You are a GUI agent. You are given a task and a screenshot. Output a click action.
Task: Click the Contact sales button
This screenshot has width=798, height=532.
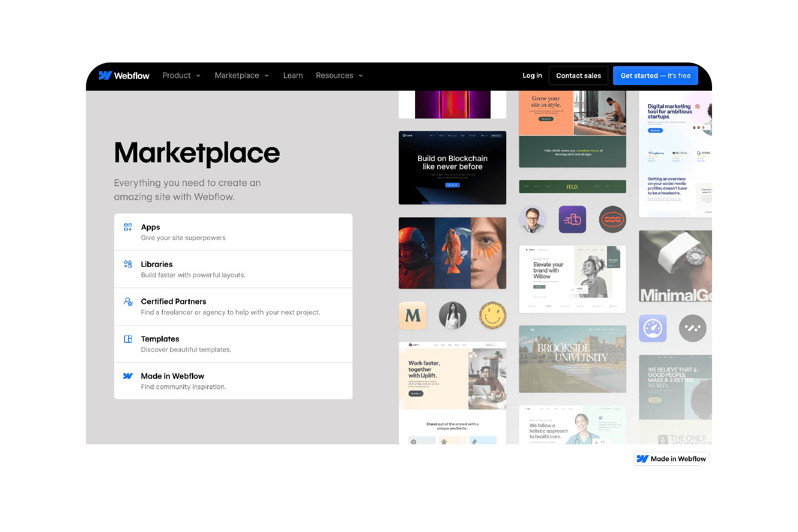pyautogui.click(x=578, y=76)
